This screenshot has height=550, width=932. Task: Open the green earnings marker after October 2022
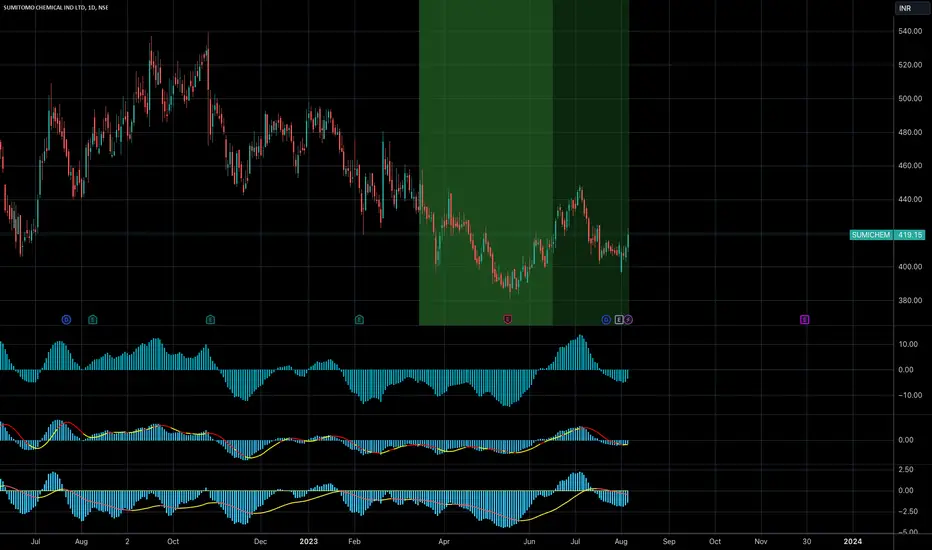point(210,320)
